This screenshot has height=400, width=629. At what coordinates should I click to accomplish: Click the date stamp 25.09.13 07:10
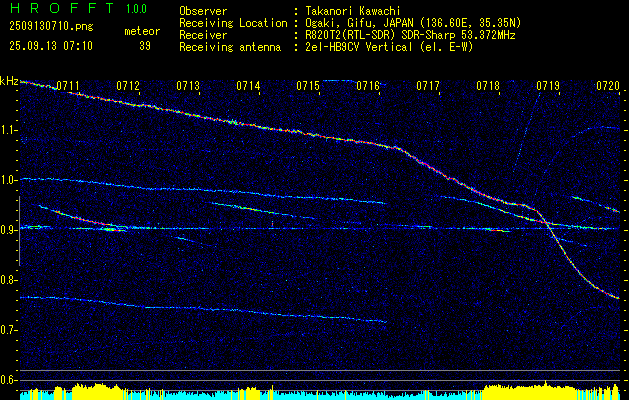tap(51, 46)
